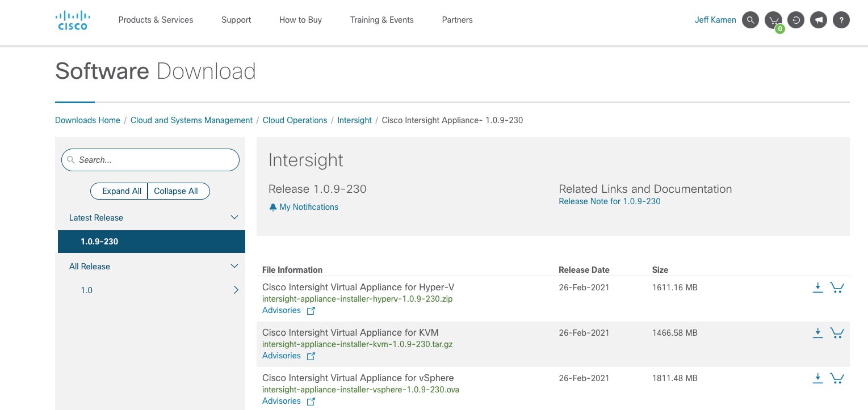This screenshot has height=410, width=868.
Task: Focus the release Search field
Action: point(150,160)
